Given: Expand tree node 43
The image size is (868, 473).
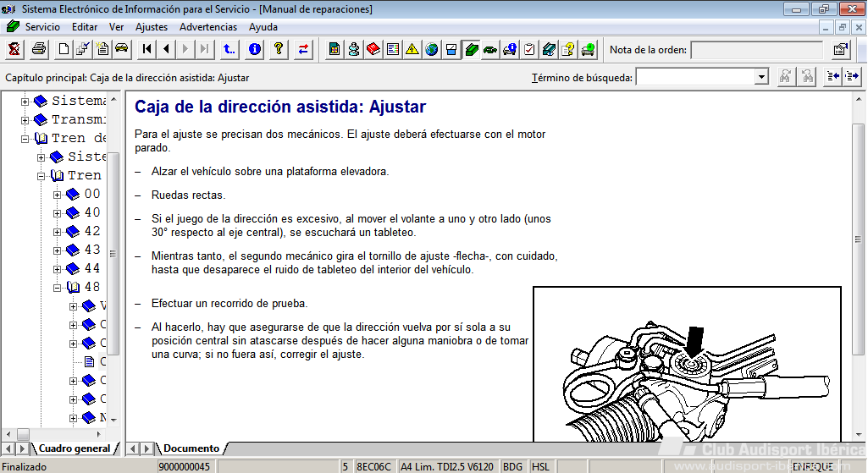Looking at the screenshot, I should click(x=57, y=250).
